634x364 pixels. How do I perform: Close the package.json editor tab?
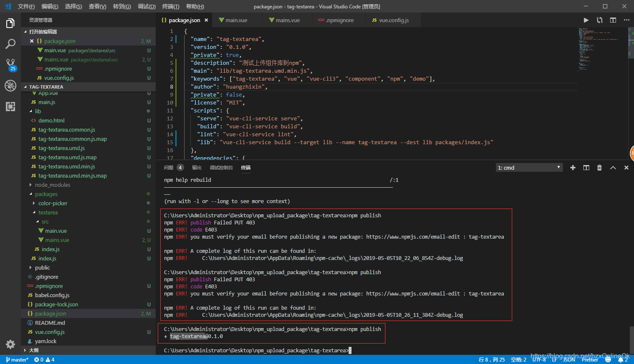(206, 20)
